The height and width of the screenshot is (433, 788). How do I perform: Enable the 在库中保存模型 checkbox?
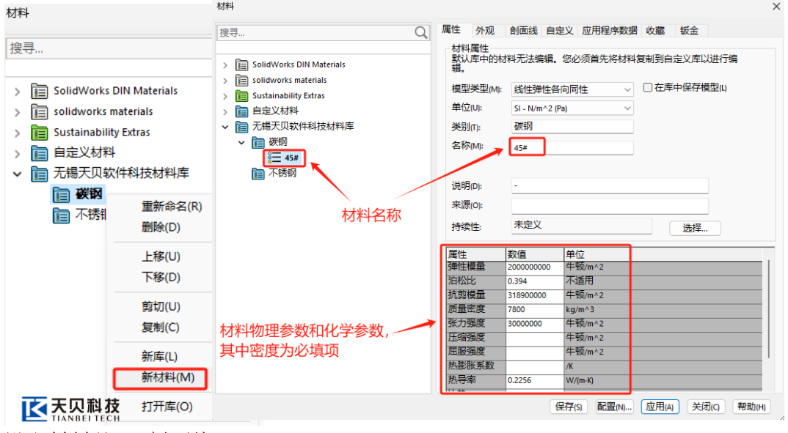(x=648, y=88)
